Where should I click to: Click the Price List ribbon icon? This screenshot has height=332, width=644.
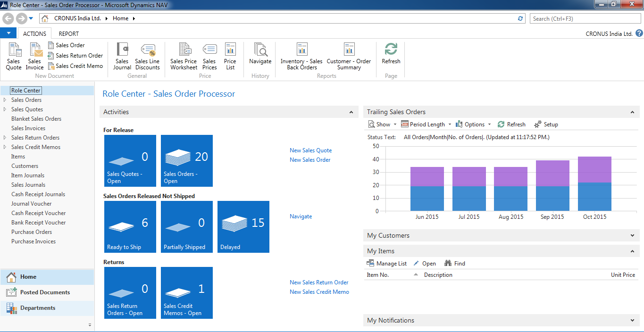coord(230,56)
